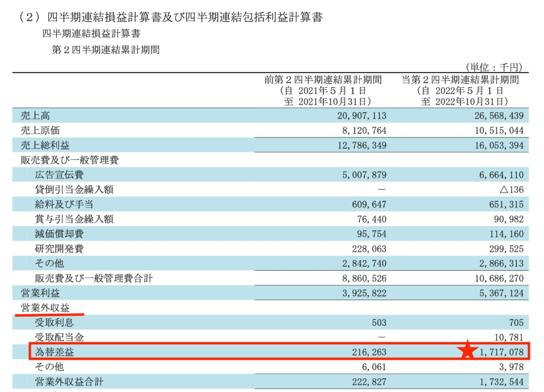Click the value 5,007,879

click(x=364, y=175)
